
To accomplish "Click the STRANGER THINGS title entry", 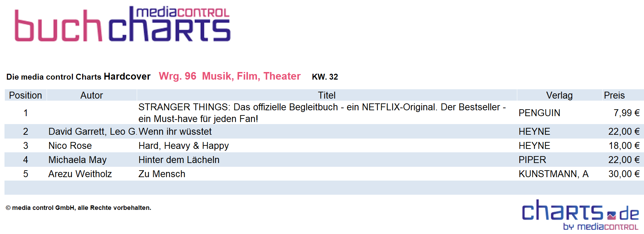I will pos(322,113).
